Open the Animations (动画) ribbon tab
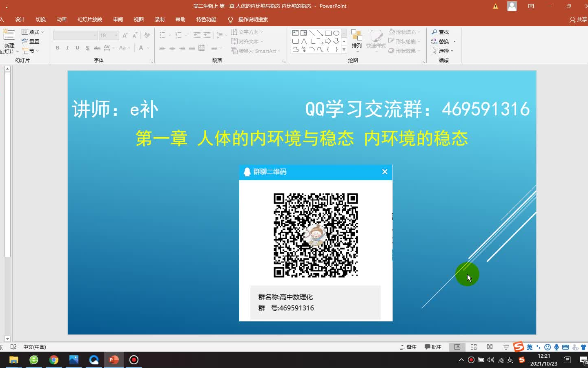The height and width of the screenshot is (368, 588). (62, 20)
